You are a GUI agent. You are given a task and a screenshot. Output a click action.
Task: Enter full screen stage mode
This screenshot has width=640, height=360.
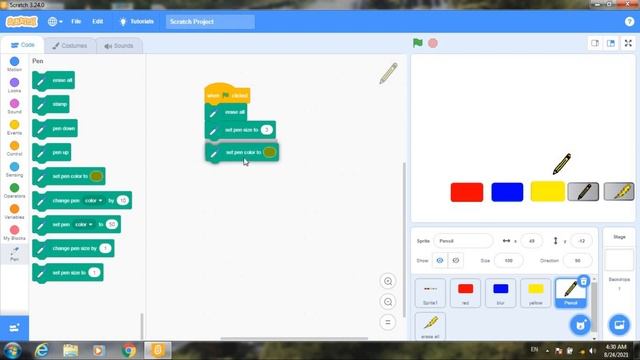(x=628, y=43)
